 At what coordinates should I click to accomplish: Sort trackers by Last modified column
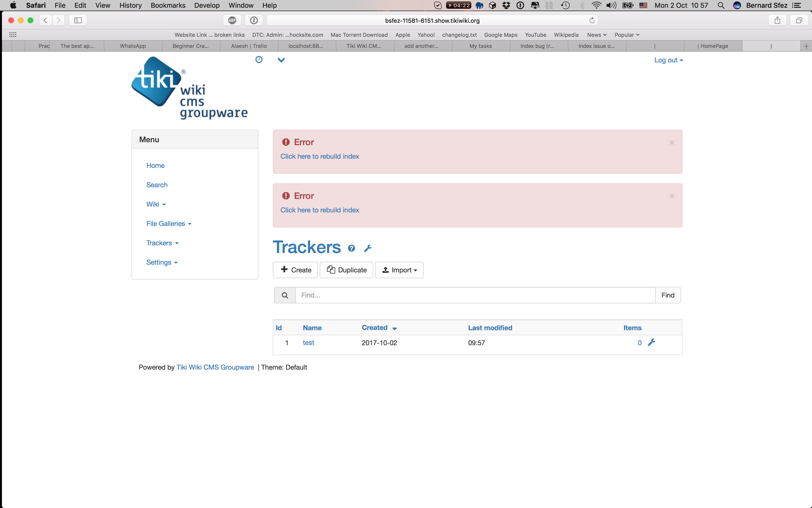click(x=490, y=328)
